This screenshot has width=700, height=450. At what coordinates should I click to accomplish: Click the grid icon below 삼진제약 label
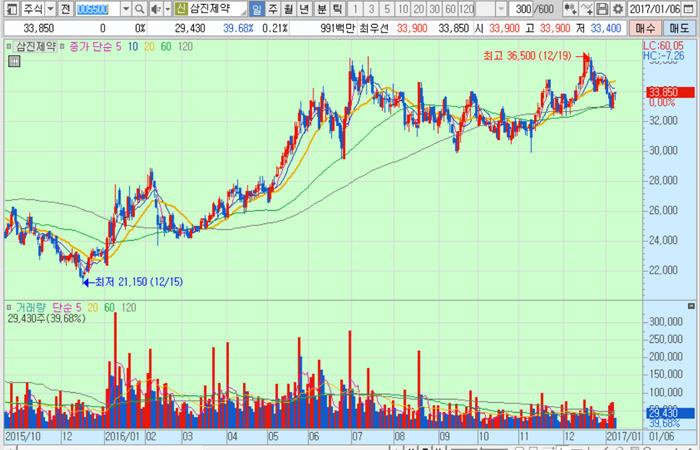tap(13, 62)
